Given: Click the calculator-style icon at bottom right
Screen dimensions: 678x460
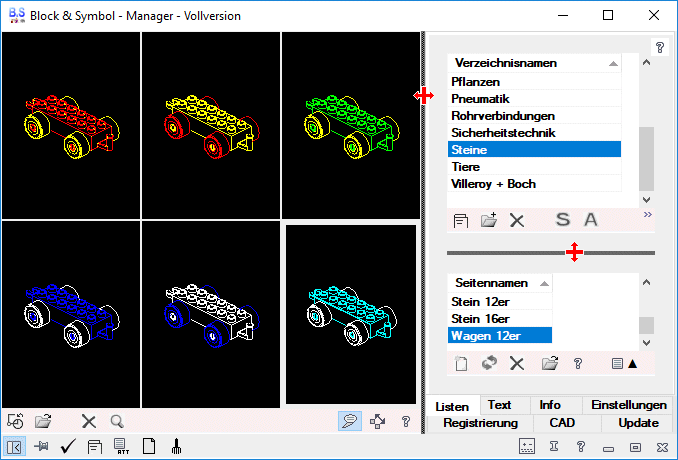Looking at the screenshot, I should tap(527, 447).
